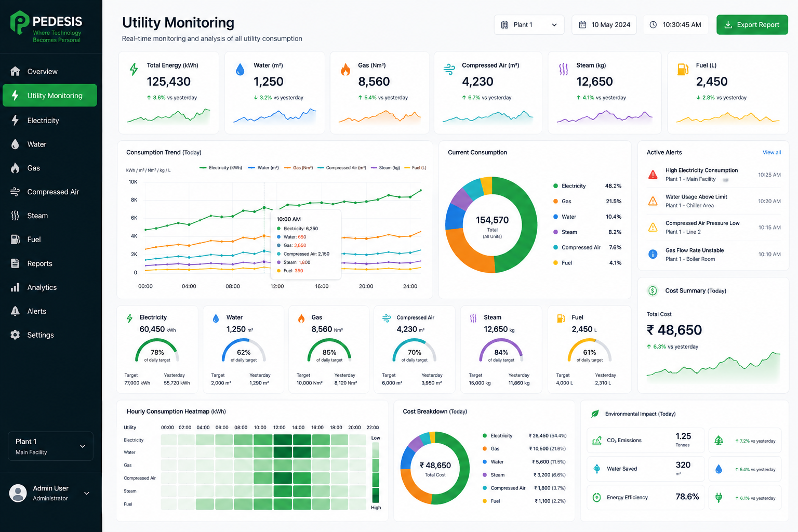Click the red High Electricity Consumption alert icon
Image resolution: width=798 pixels, height=532 pixels.
(653, 175)
